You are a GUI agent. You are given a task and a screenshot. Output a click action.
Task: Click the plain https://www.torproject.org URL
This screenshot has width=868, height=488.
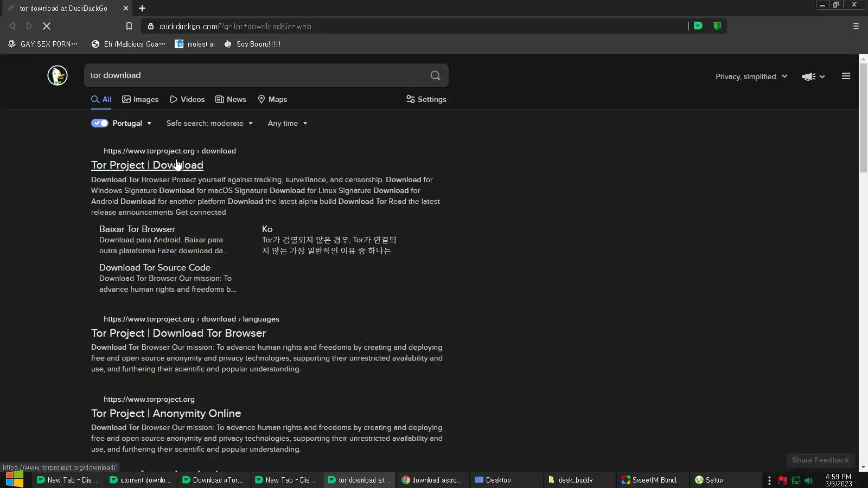coord(149,400)
